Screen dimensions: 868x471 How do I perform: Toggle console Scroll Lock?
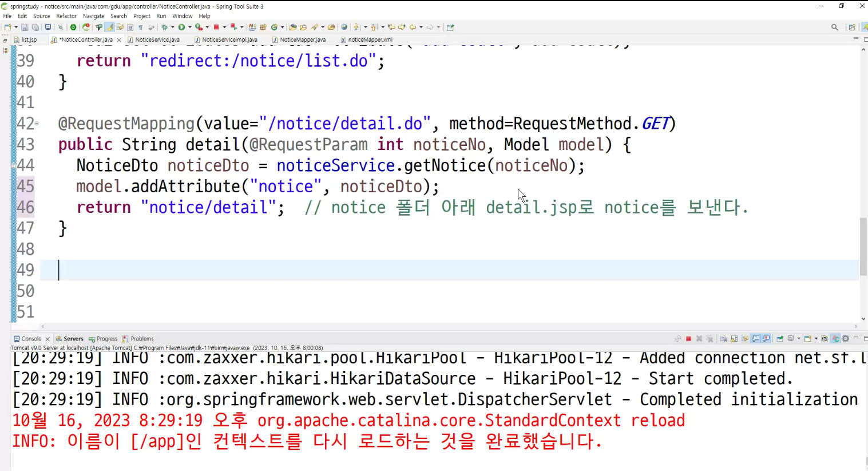734,339
